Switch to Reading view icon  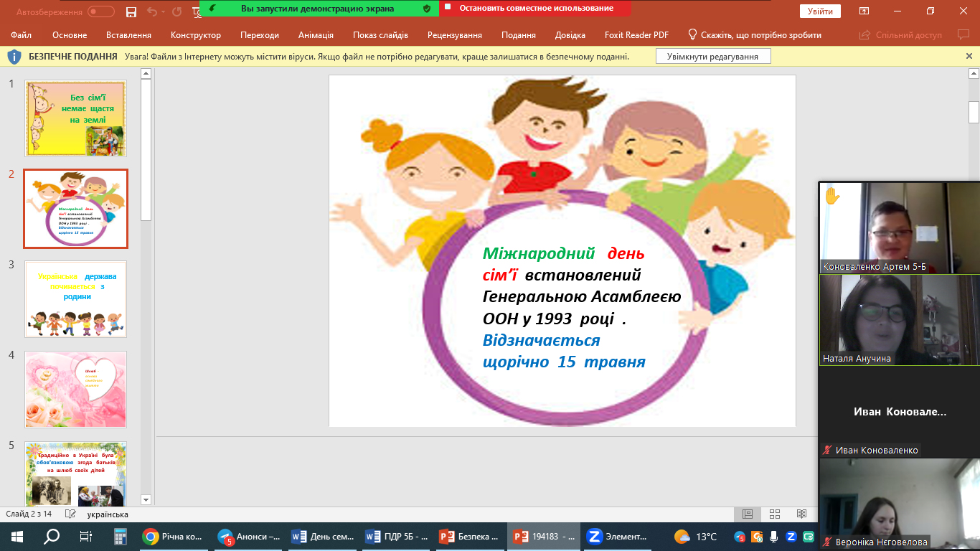801,514
